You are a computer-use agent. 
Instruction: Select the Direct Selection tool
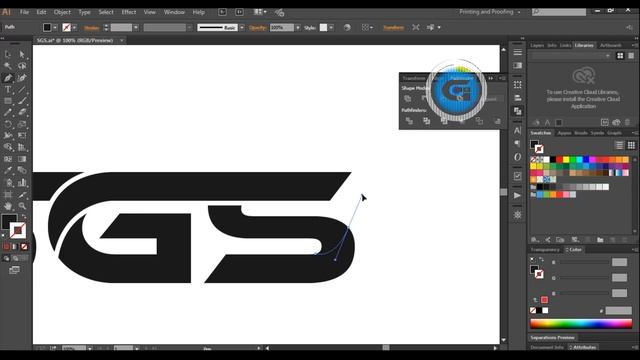point(22,54)
